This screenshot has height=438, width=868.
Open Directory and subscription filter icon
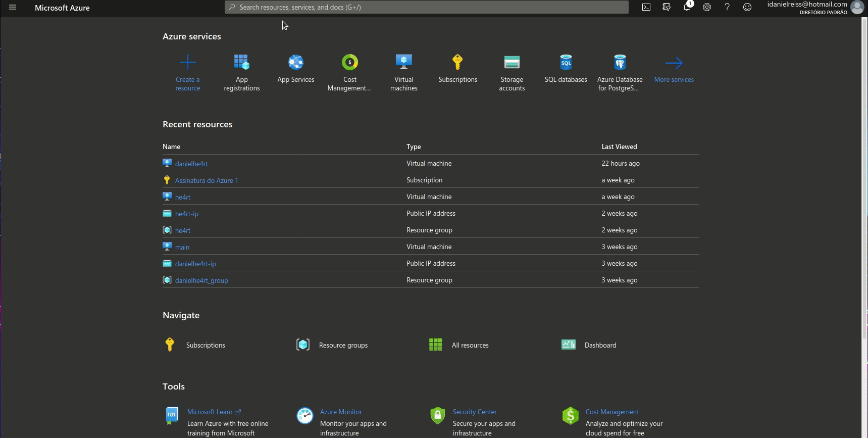(x=667, y=7)
